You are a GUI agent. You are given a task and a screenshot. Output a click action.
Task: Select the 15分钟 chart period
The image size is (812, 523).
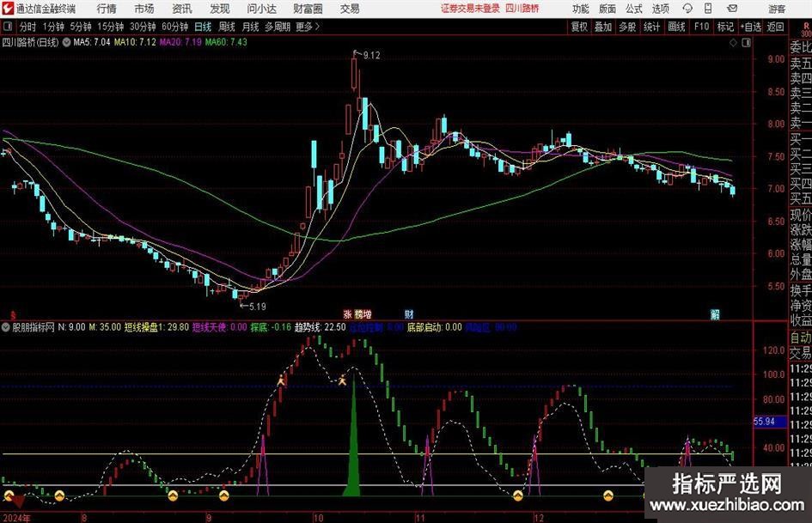coord(110,27)
